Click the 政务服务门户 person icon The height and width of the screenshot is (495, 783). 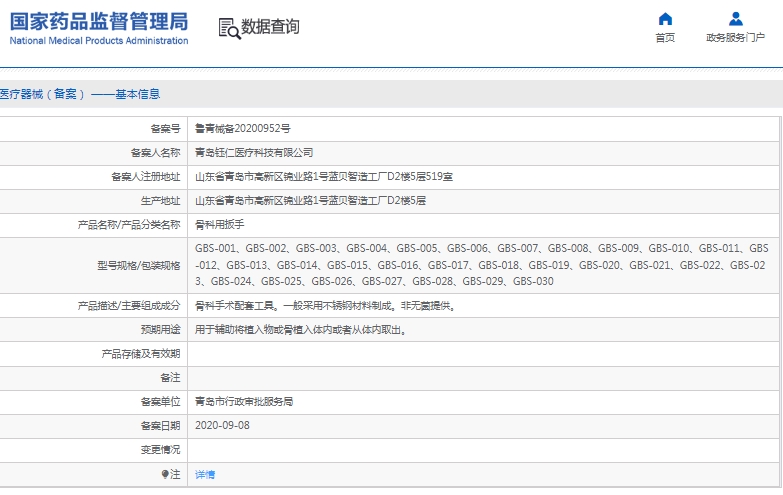(x=736, y=19)
